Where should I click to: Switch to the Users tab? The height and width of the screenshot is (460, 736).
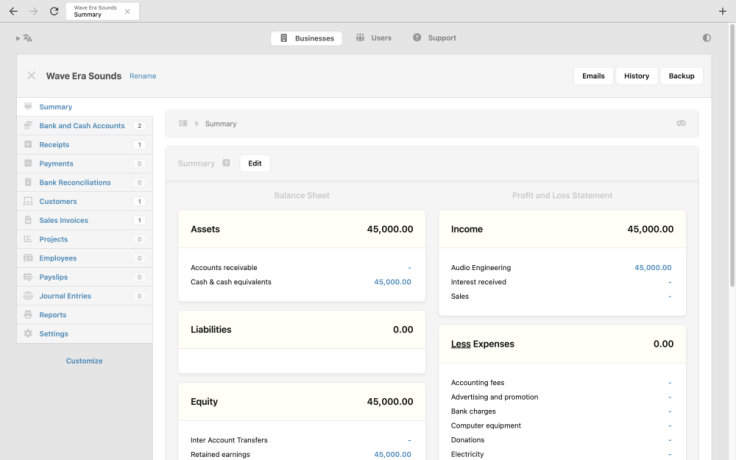[373, 38]
